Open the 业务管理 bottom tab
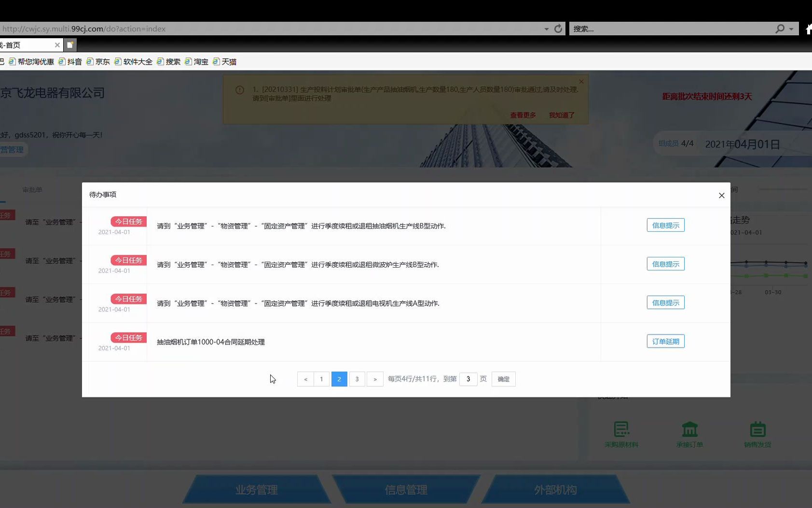 coord(256,489)
